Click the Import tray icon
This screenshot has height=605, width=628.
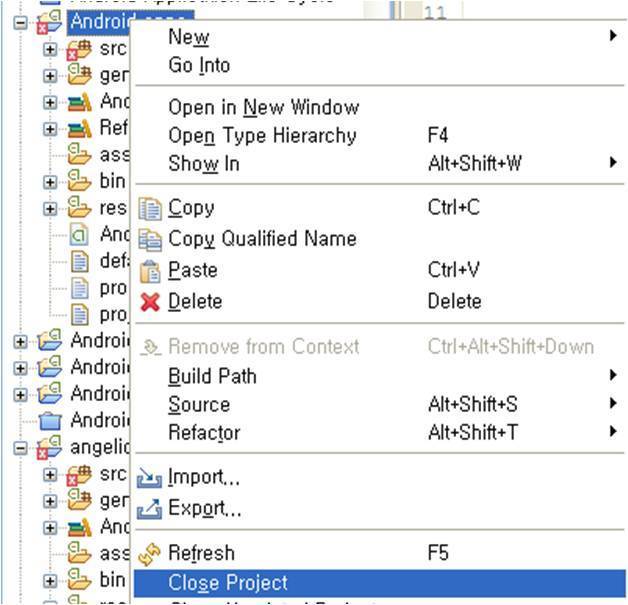[x=149, y=477]
